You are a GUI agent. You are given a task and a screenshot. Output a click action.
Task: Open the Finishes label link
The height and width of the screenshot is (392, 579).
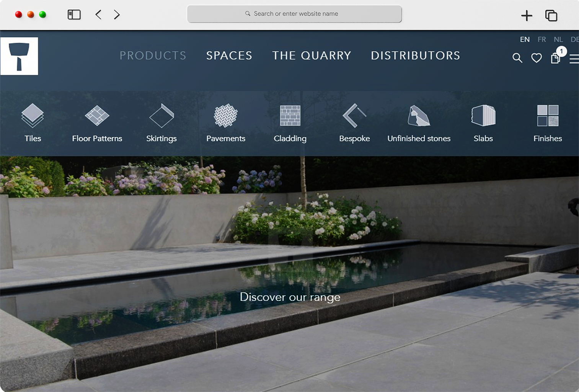point(548,139)
